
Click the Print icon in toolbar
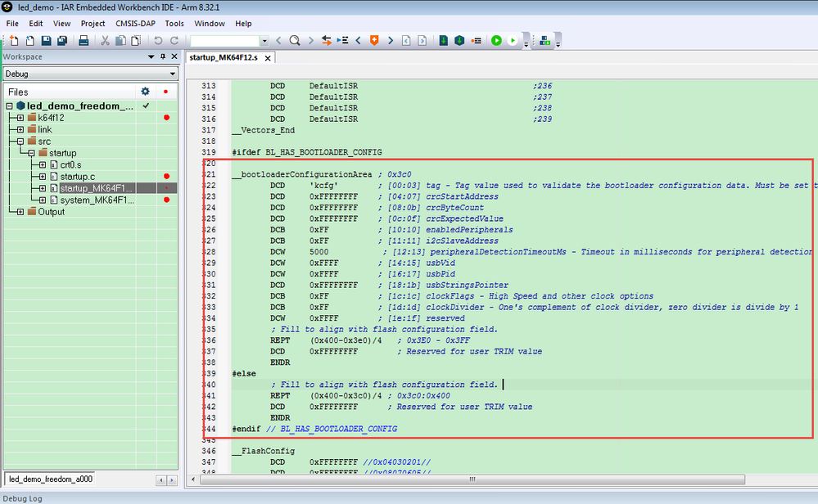coord(84,40)
